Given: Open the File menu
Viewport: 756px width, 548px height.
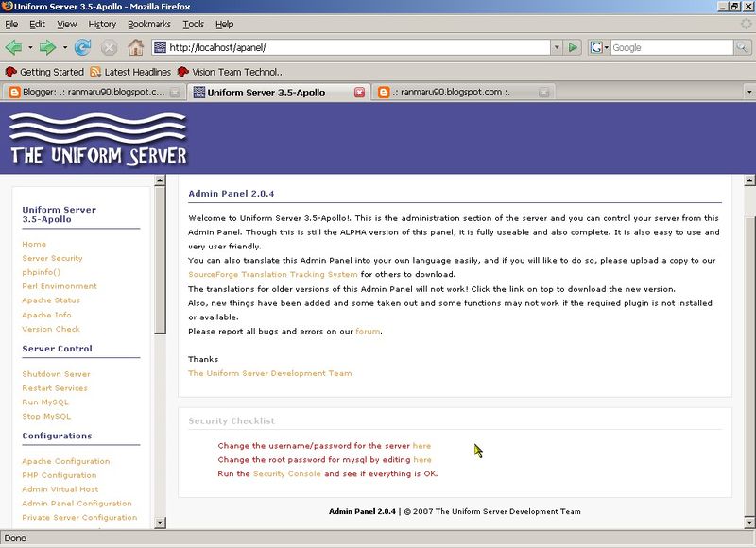Looking at the screenshot, I should (11, 25).
